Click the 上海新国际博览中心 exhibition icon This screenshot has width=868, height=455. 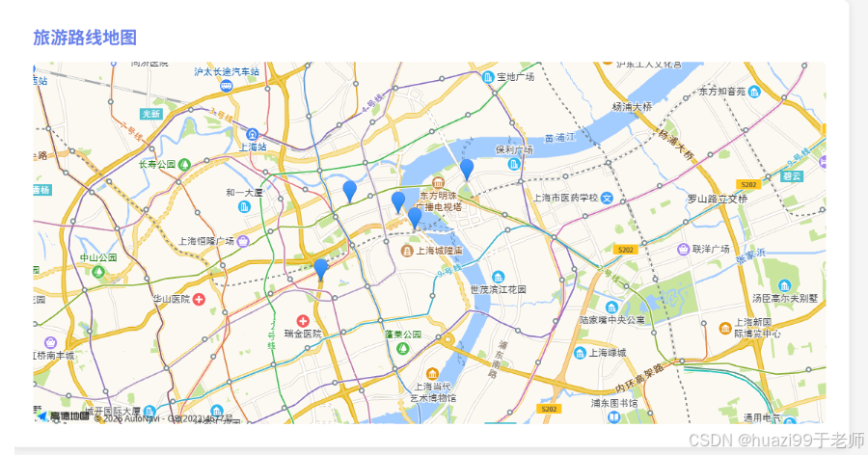tap(725, 329)
